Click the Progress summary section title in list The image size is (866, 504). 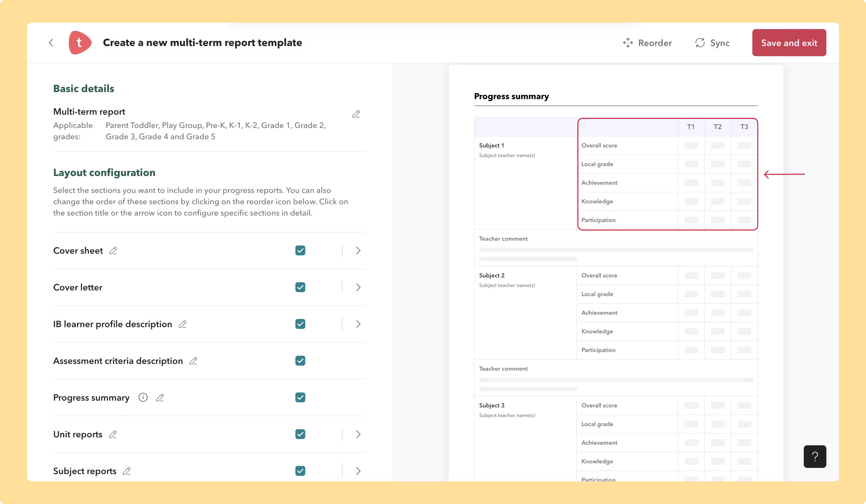[91, 398]
